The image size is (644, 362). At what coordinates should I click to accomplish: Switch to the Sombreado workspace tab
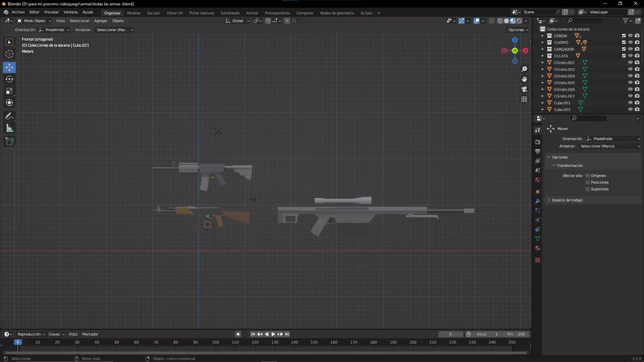click(x=230, y=13)
